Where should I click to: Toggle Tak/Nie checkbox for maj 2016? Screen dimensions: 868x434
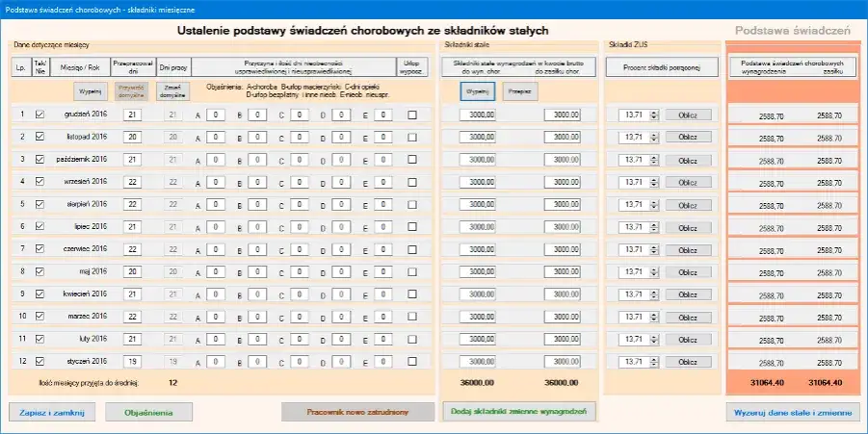coord(39,271)
